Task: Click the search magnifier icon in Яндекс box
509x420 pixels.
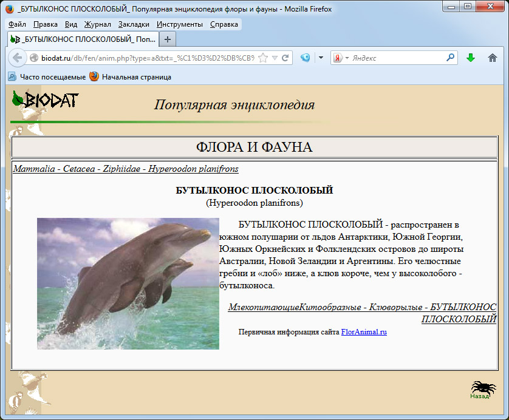Action: pos(450,58)
